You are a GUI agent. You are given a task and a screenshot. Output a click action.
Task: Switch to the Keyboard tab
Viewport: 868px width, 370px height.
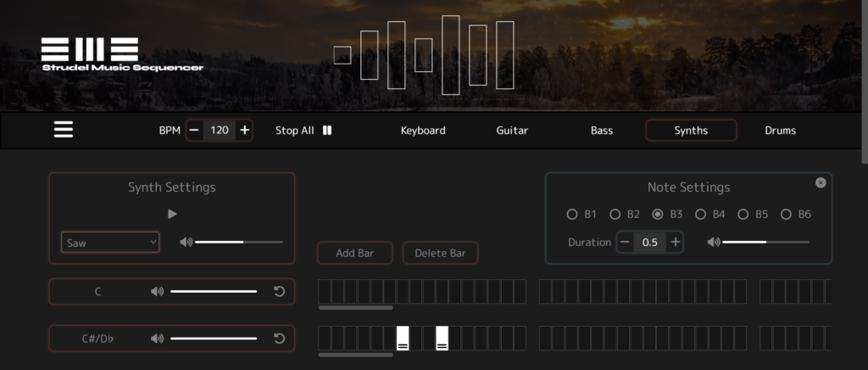pos(423,131)
